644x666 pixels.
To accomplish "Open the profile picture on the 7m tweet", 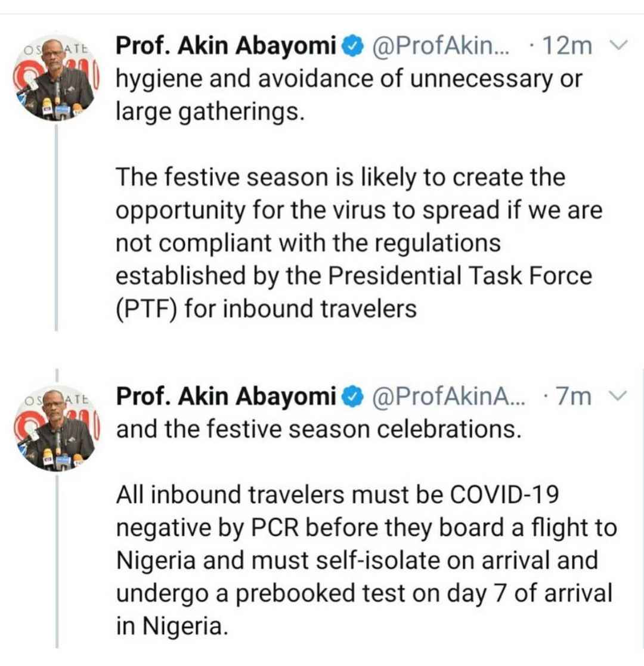I will [55, 428].
